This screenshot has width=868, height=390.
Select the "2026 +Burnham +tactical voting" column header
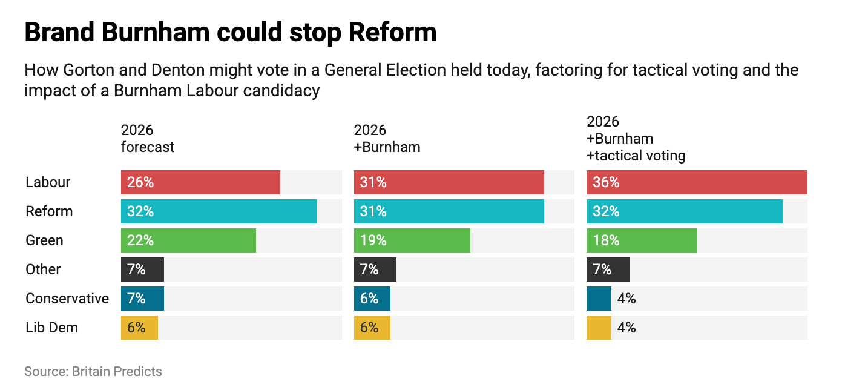[x=636, y=139]
